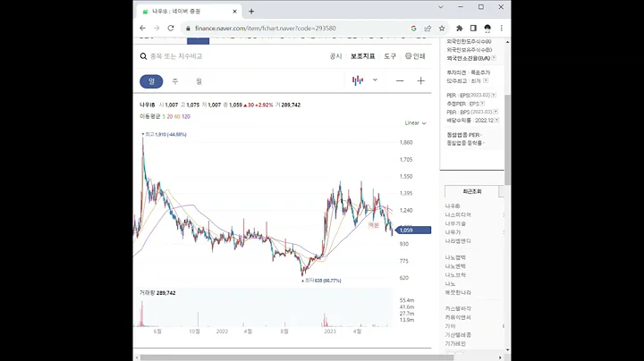The image size is (644, 361).
Task: Open the tab search chevron in title bar
Action: pyautogui.click(x=441, y=7)
